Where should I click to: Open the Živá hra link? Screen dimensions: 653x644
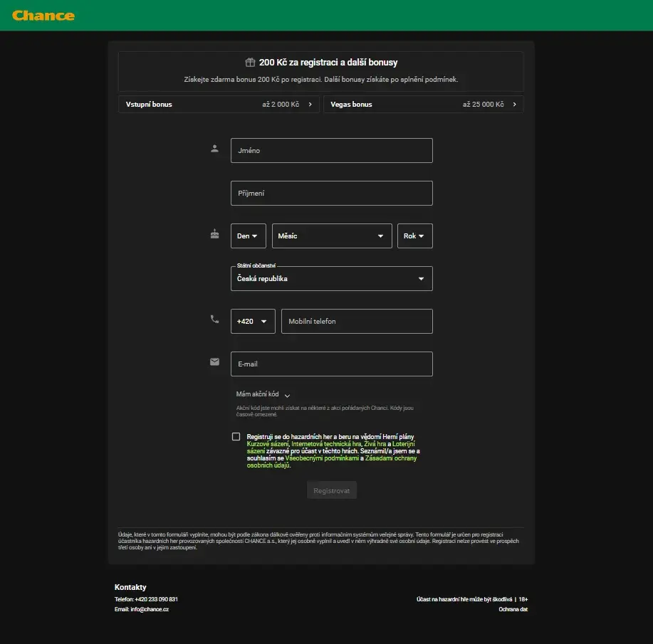click(x=375, y=444)
